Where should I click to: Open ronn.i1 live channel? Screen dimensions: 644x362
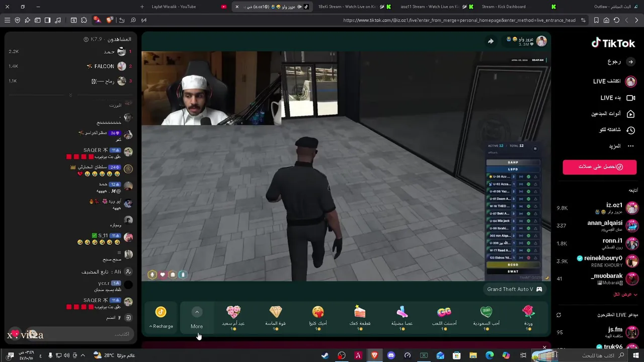click(x=597, y=243)
